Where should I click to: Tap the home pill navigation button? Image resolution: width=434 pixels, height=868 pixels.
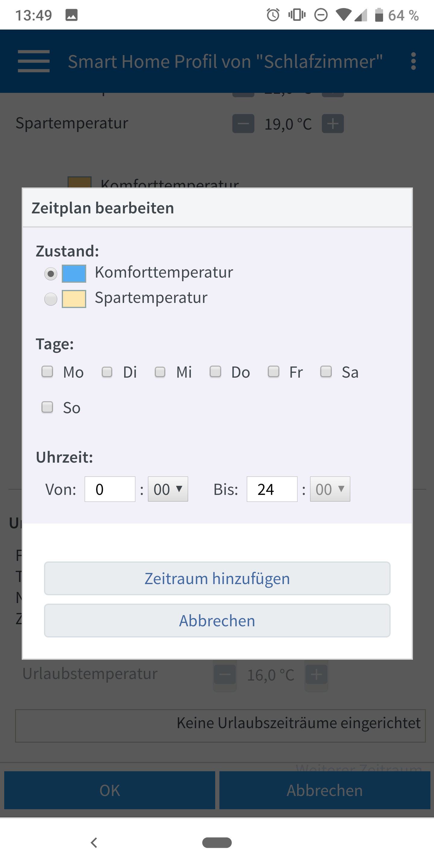coord(217,842)
